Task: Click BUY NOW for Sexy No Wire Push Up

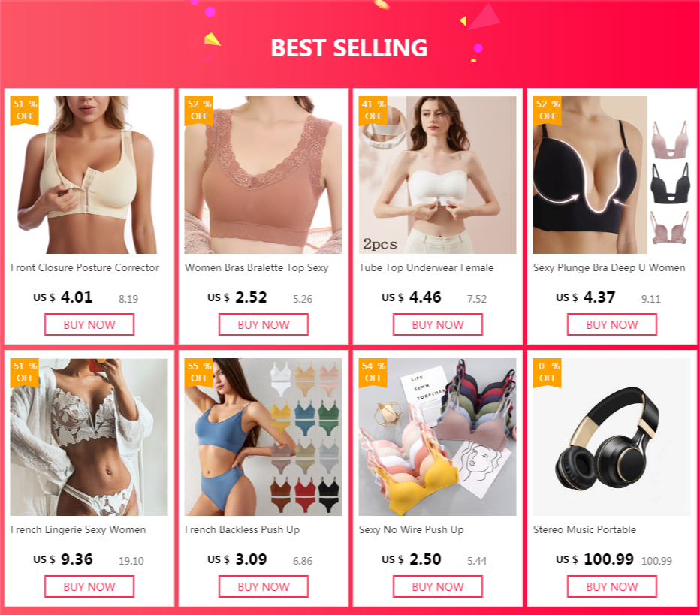Action: coord(437,586)
